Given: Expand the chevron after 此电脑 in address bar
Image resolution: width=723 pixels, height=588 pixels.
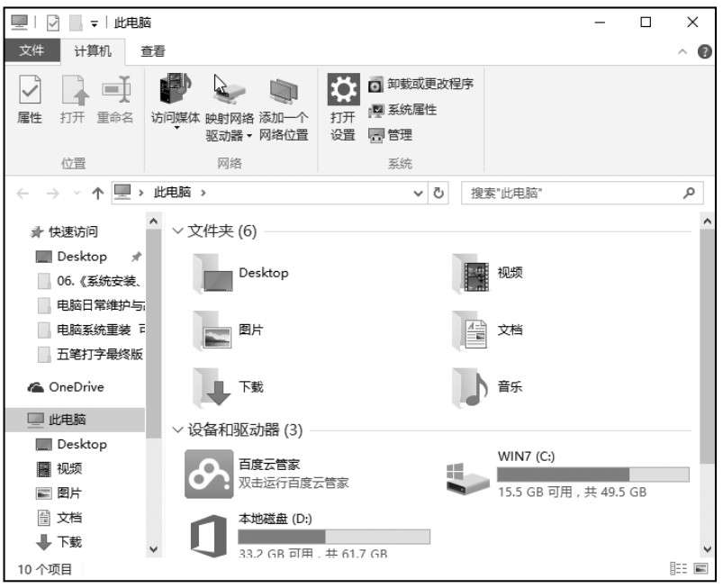Looking at the screenshot, I should [203, 193].
